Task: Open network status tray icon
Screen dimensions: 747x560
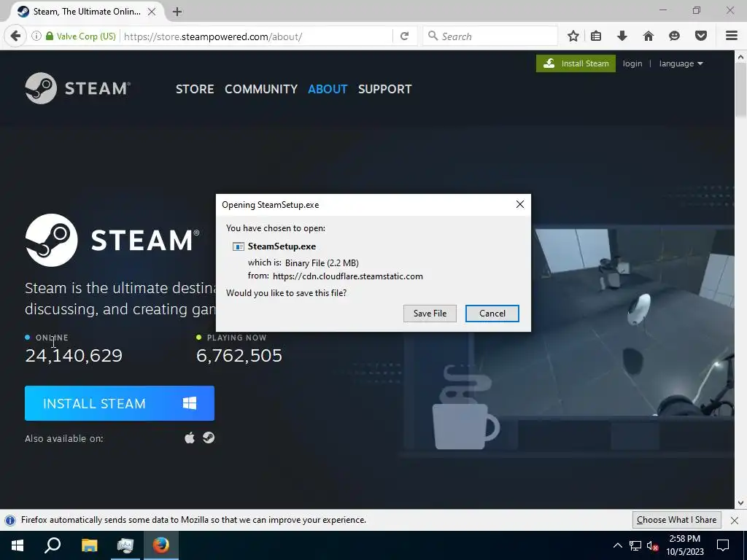Action: (x=635, y=545)
